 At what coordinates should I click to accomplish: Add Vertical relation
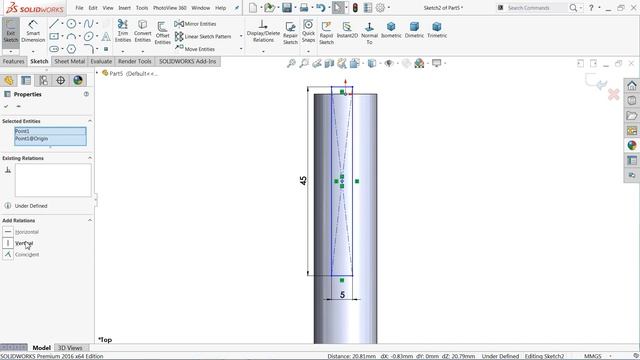tap(19, 243)
